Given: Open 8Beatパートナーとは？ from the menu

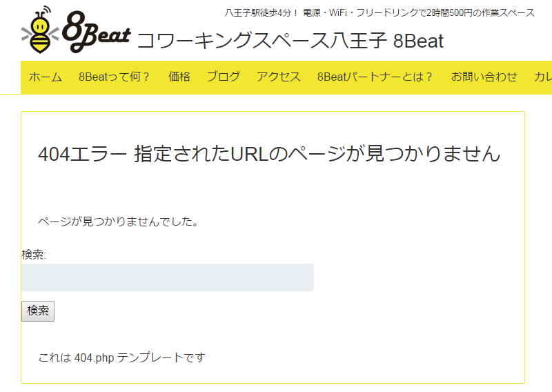Looking at the screenshot, I should (x=375, y=77).
